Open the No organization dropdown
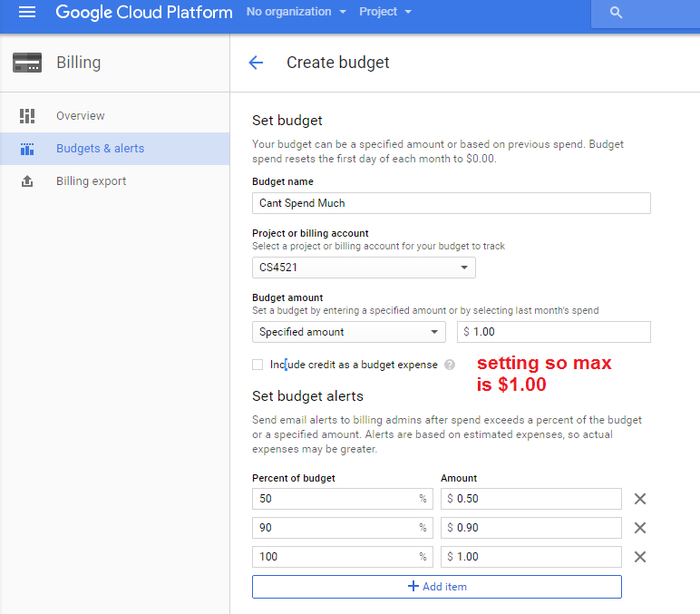The image size is (700, 614). pos(297,12)
